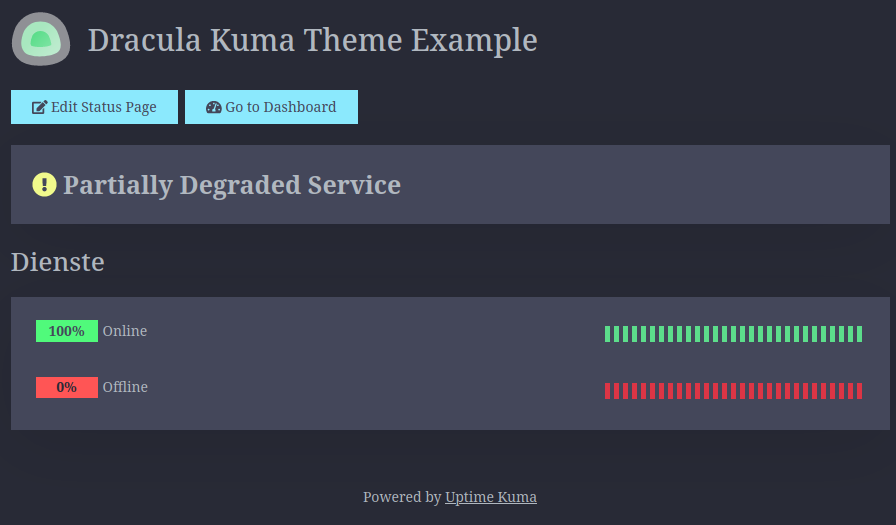Select the Online monitor name
The image size is (896, 525).
125,331
